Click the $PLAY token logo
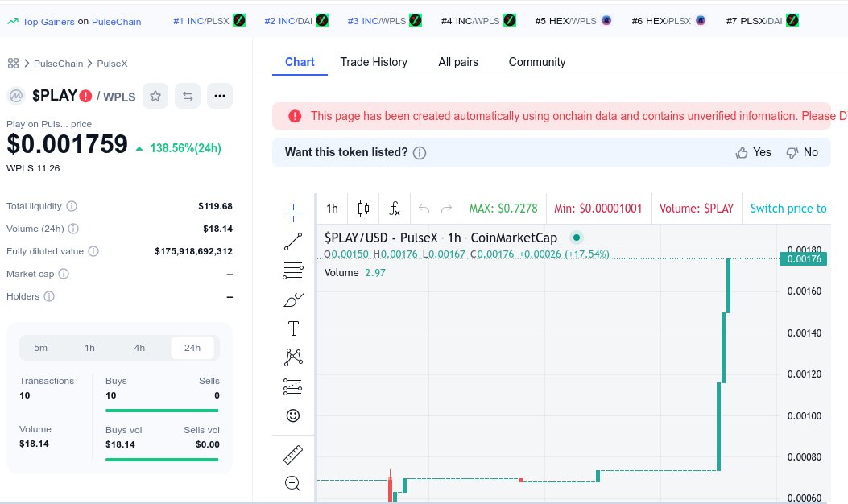The image size is (848, 504). tap(16, 97)
